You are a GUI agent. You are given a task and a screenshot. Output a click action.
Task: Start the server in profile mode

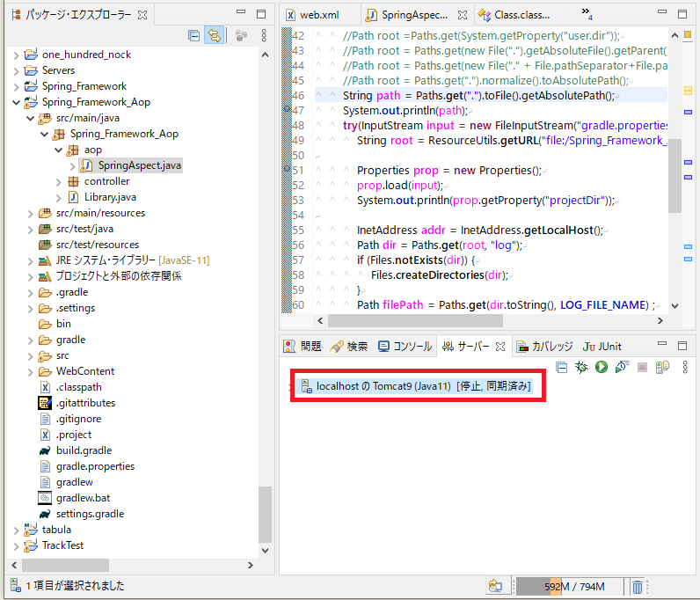(622, 367)
